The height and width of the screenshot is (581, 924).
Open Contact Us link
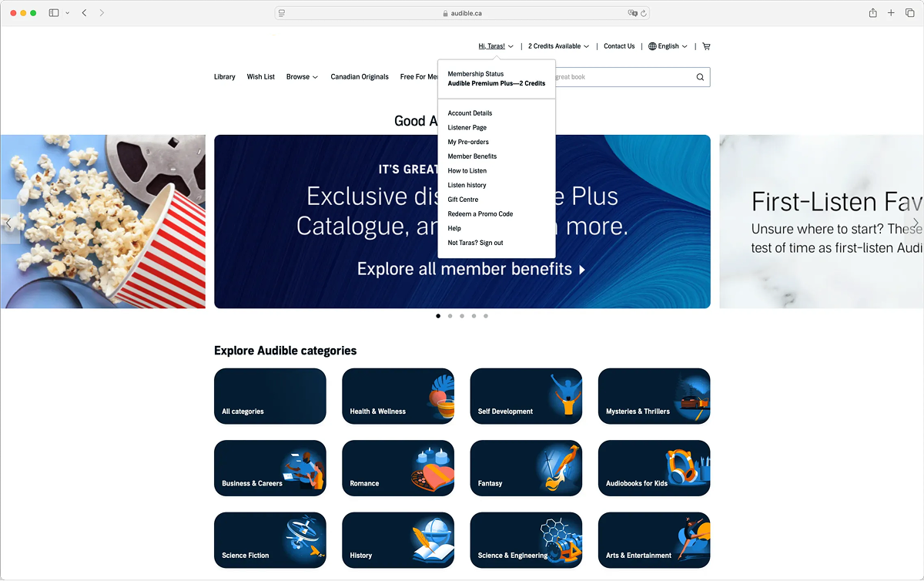pos(619,46)
